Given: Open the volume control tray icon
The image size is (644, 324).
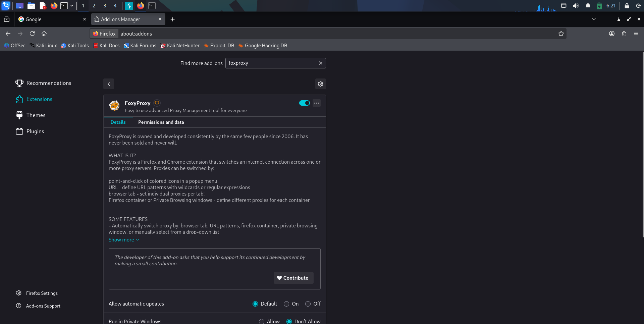Looking at the screenshot, I should [x=576, y=6].
